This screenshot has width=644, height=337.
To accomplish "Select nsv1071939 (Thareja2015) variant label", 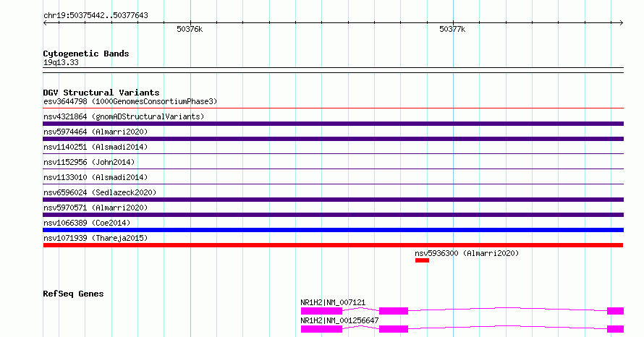I will 96,238.
